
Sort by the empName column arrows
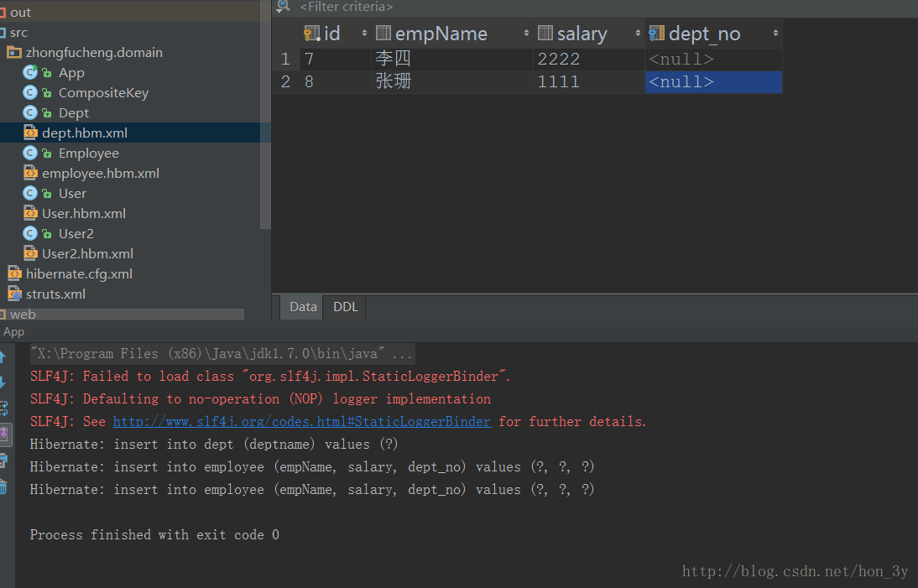[x=526, y=34]
